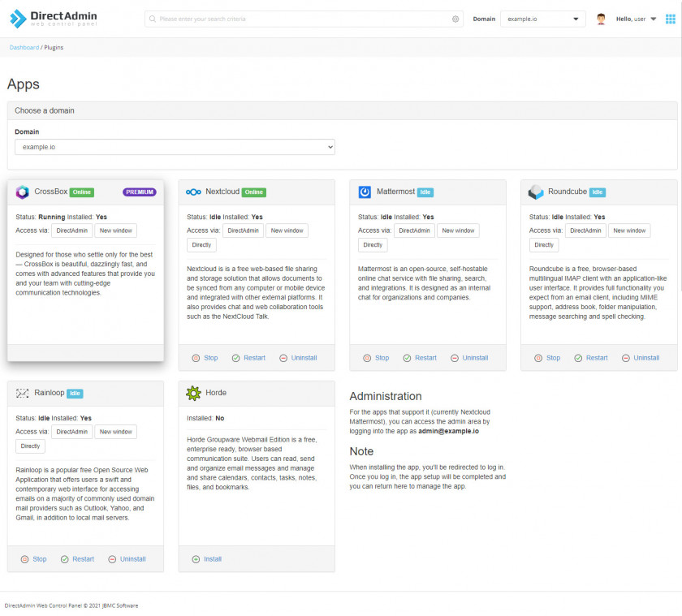
Task: Open search settings gear icon
Action: click(455, 19)
